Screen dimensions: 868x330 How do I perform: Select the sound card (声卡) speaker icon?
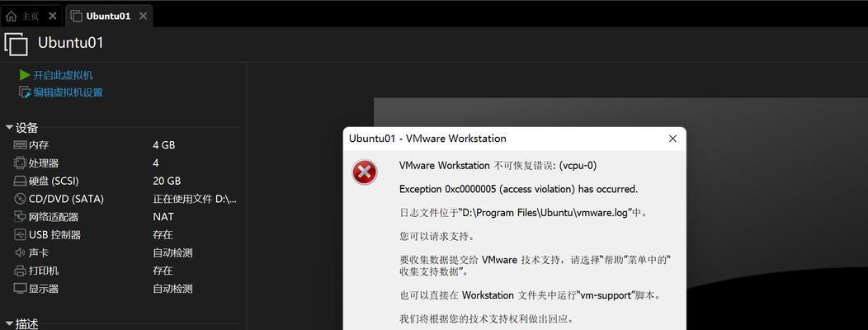click(20, 252)
